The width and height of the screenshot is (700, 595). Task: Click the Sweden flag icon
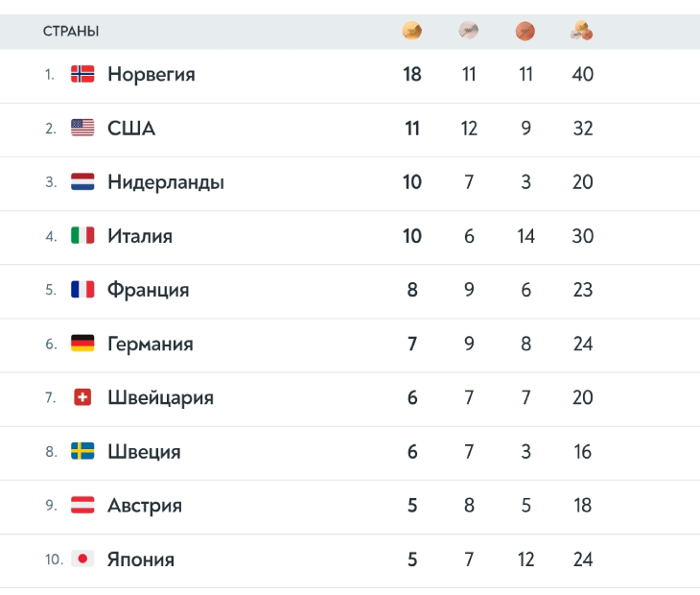82,451
